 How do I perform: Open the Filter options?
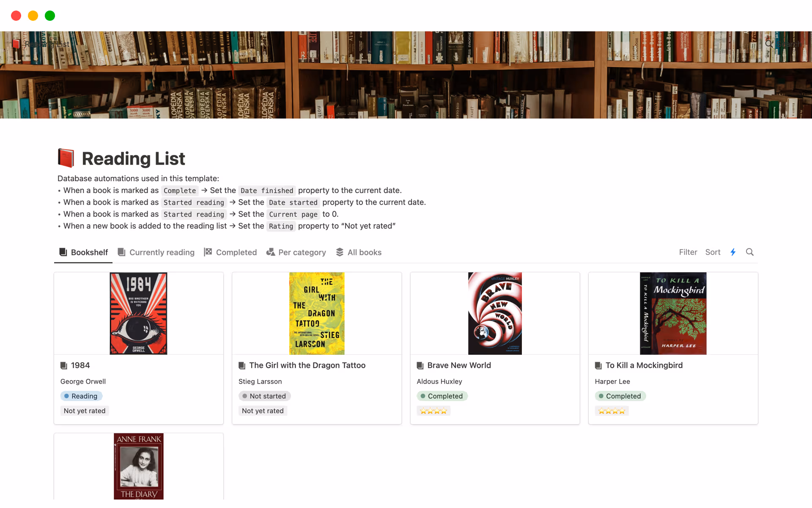point(688,252)
